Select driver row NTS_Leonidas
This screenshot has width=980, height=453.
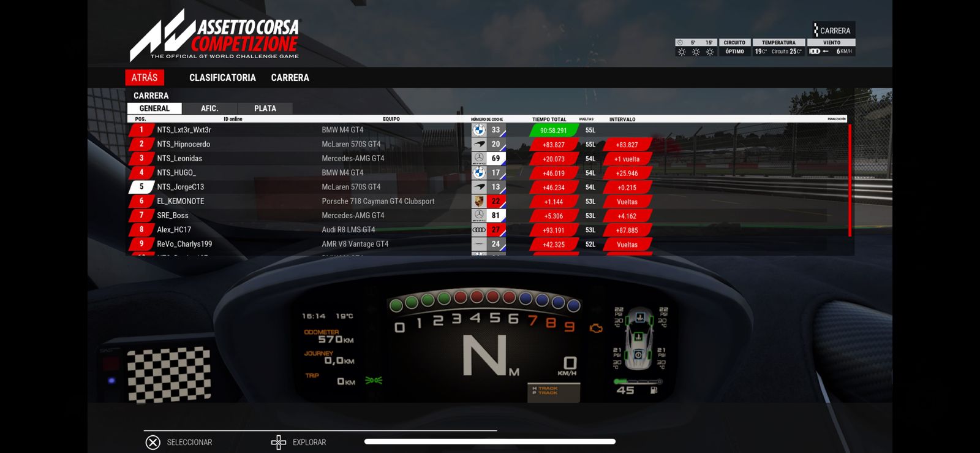click(487, 158)
